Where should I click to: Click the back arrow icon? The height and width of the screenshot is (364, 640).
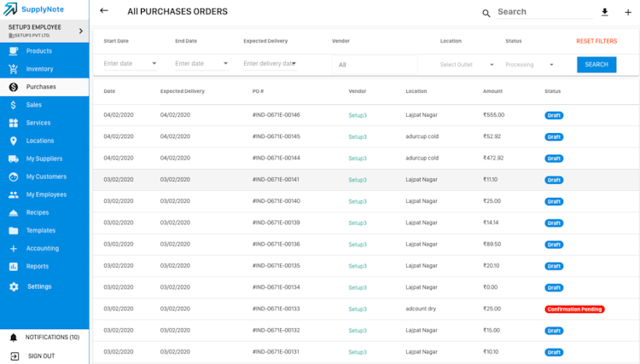point(104,11)
